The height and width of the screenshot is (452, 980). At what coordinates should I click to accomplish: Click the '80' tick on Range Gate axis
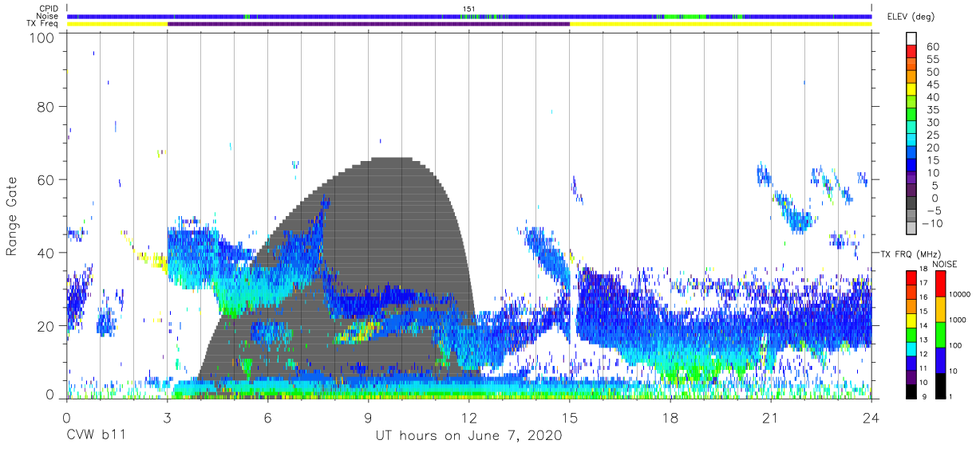(47, 106)
